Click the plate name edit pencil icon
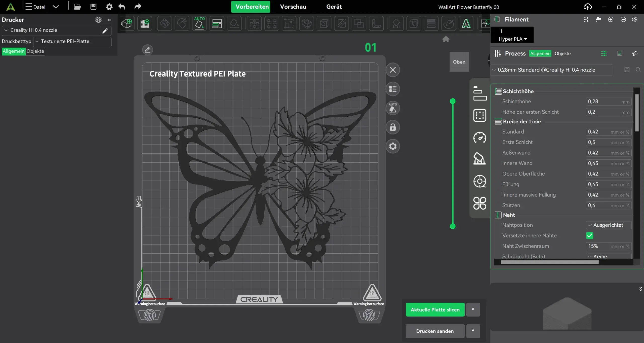 148,50
